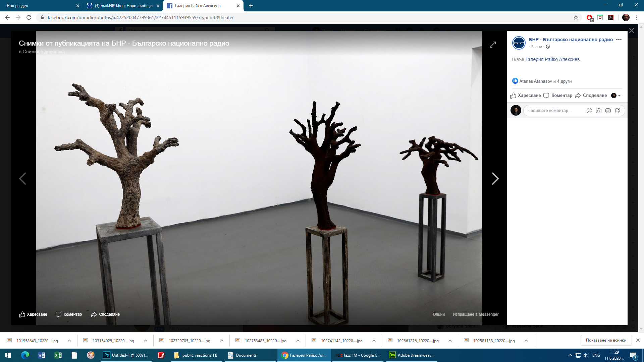Open Опции menu under the photo

click(x=439, y=314)
